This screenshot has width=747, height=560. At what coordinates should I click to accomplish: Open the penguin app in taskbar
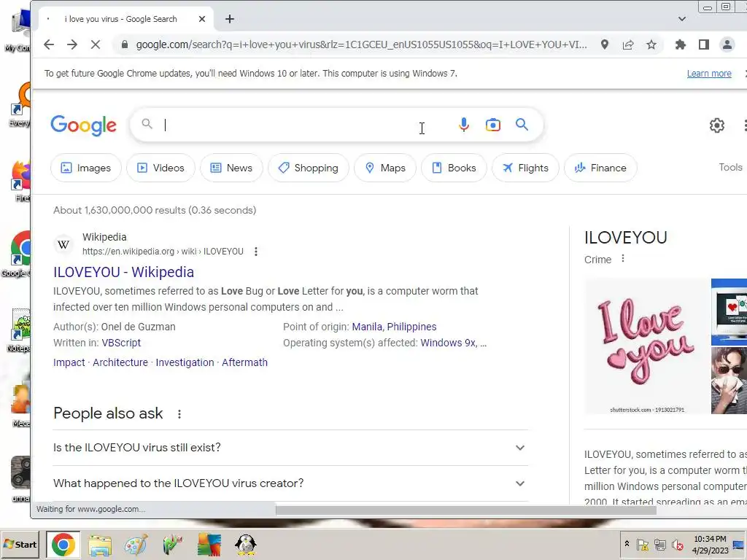click(x=246, y=545)
